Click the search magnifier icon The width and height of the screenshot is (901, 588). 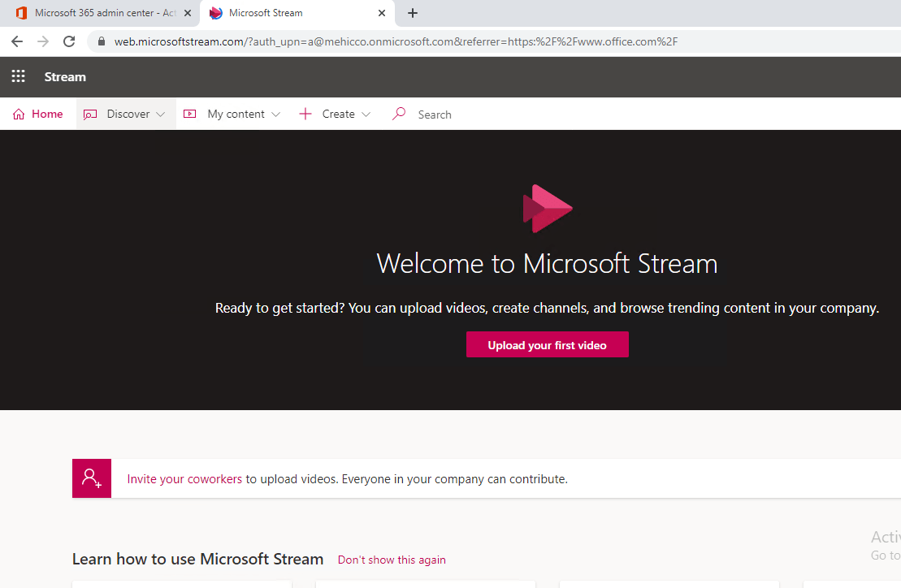click(x=398, y=115)
